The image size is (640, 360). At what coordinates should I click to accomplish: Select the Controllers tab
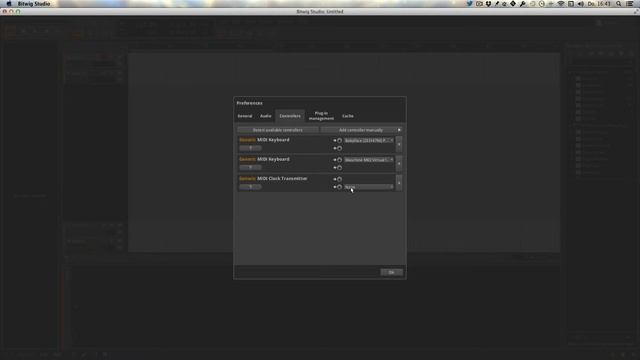[290, 116]
